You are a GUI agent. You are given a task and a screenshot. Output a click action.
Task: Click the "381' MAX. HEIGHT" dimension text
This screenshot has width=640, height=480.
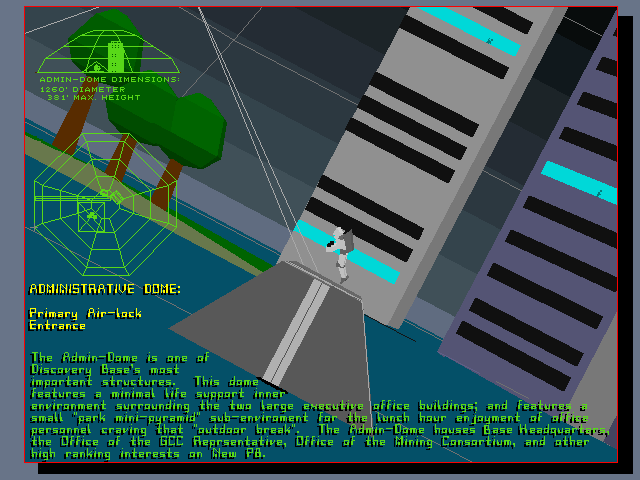point(94,97)
